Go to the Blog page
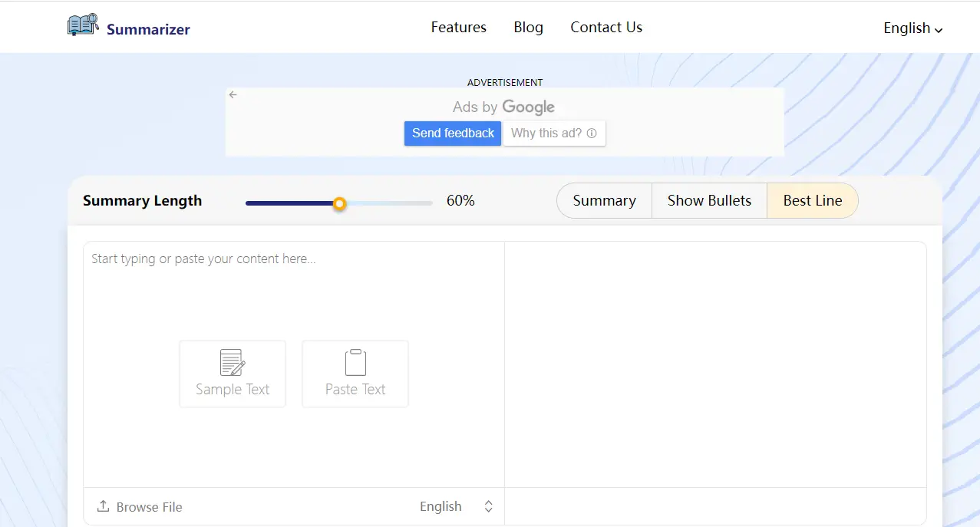This screenshot has height=527, width=980. [528, 28]
